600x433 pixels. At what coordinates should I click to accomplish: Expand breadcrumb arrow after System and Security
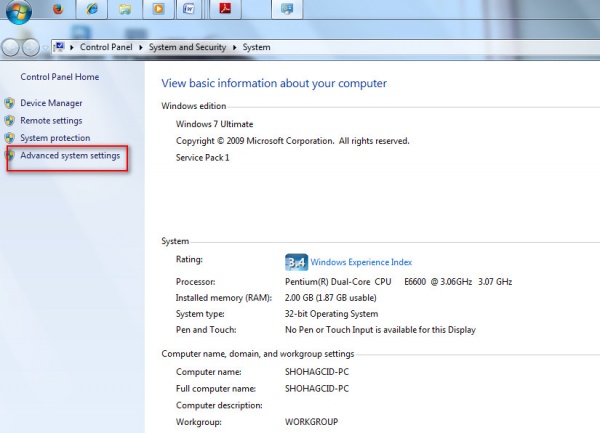tap(235, 47)
